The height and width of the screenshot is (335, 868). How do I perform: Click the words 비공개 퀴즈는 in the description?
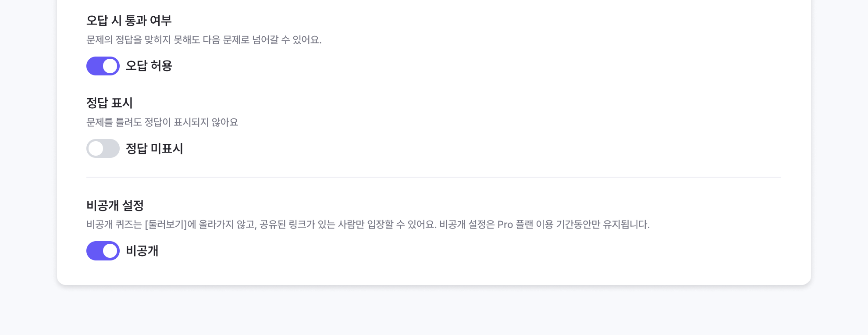(x=114, y=225)
